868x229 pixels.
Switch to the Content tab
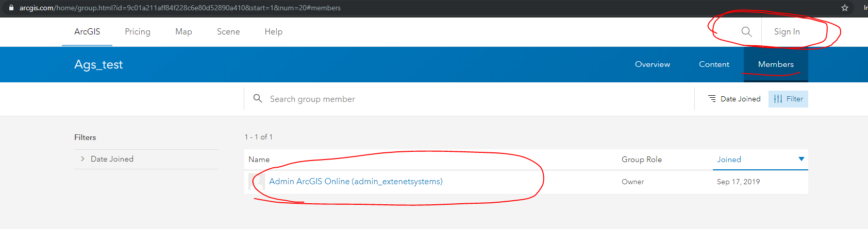tap(714, 64)
